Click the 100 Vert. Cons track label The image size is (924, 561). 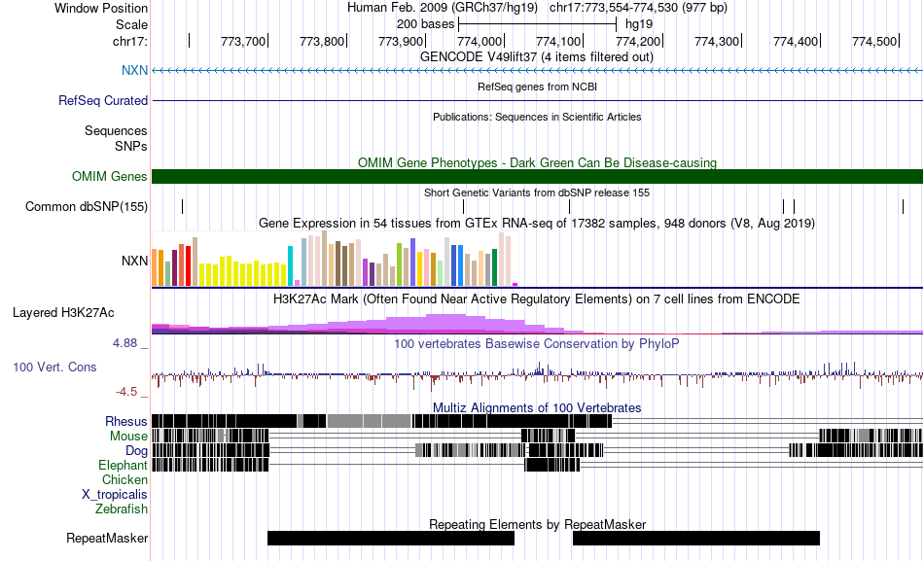pyautogui.click(x=54, y=367)
